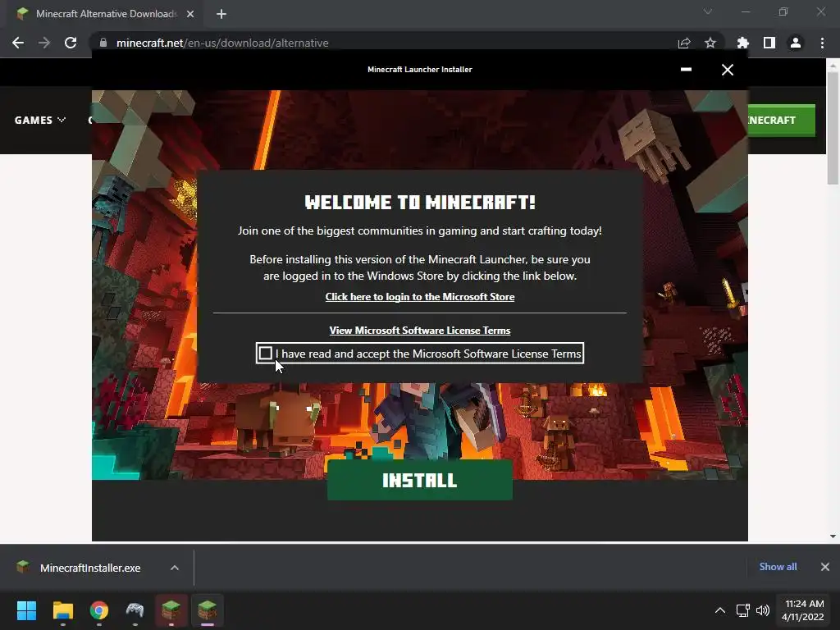Open the Windows Start menu

(26, 610)
